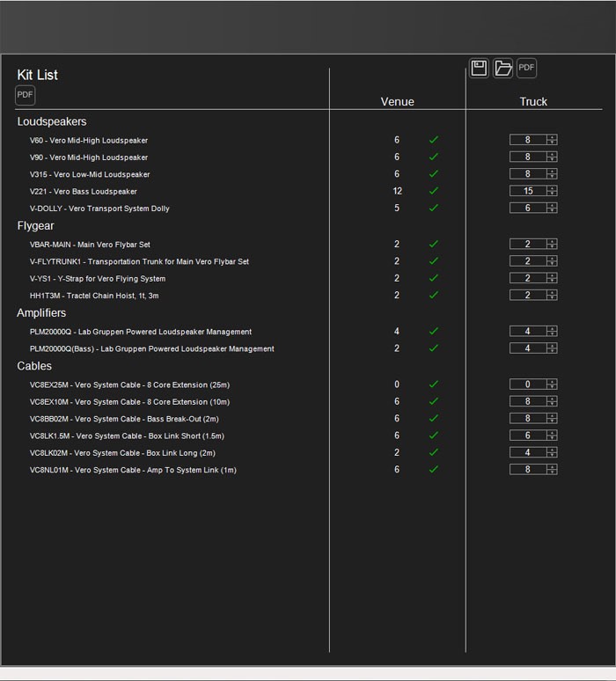
Task: Click truck quantity field for V315 loudspeaker
Action: tap(528, 174)
